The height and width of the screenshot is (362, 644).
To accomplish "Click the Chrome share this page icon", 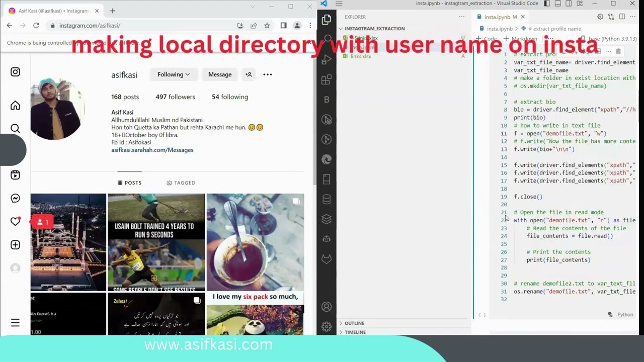I will pos(254,26).
